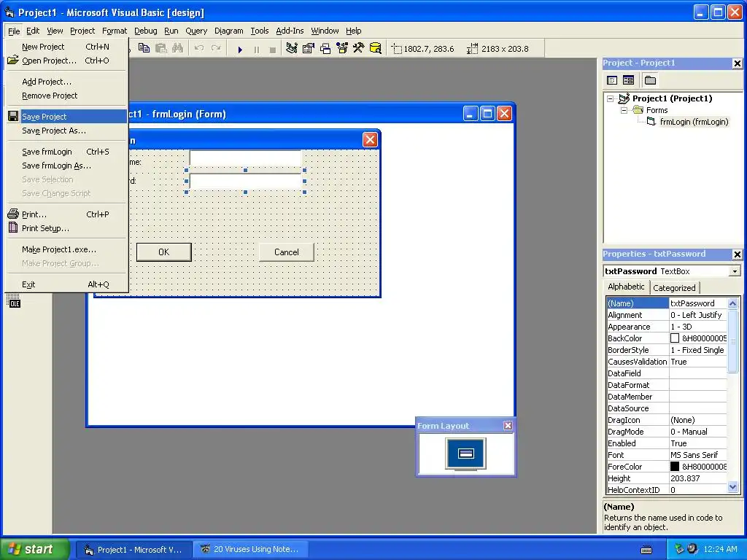Click the Redo toolbar arrow
Image resolution: width=747 pixels, height=560 pixels.
click(x=216, y=48)
